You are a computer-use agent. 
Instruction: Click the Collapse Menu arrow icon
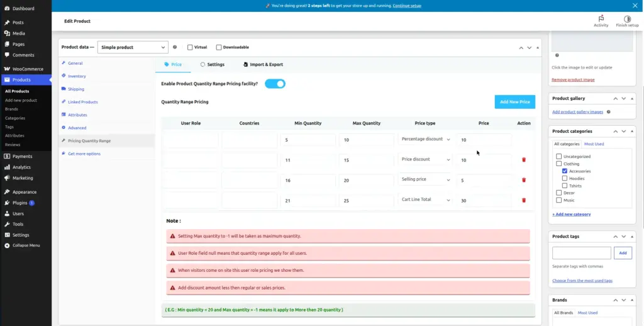[x=7, y=245]
